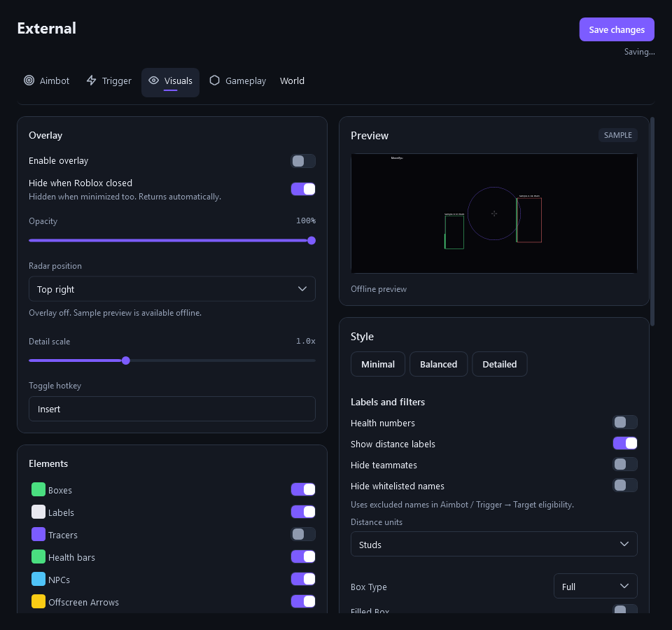672x630 pixels.
Task: Click the "1.0x" detail scale value
Action: tap(306, 341)
